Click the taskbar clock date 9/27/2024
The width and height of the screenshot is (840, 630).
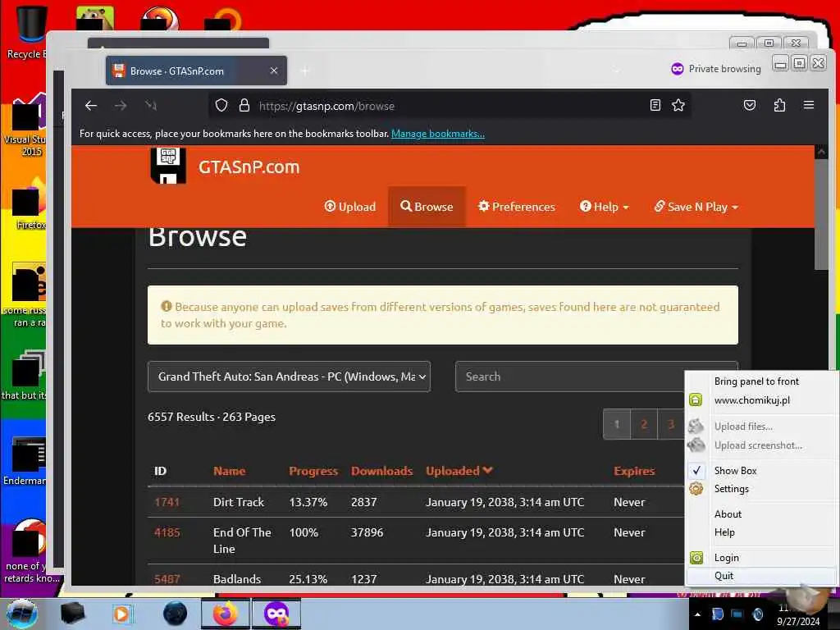click(798, 622)
